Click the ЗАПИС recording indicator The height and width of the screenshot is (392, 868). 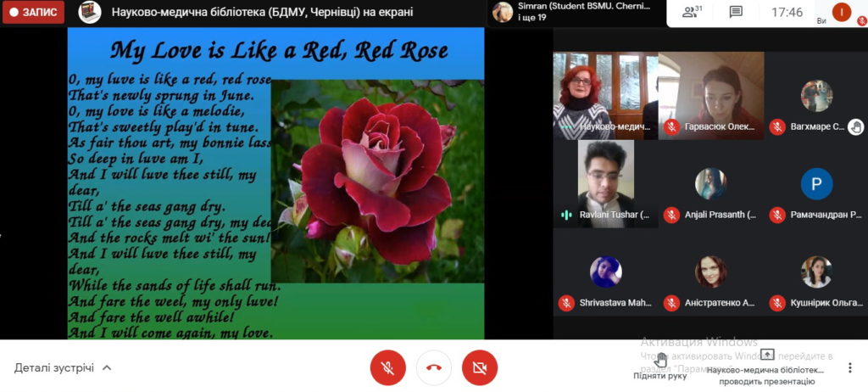point(33,12)
